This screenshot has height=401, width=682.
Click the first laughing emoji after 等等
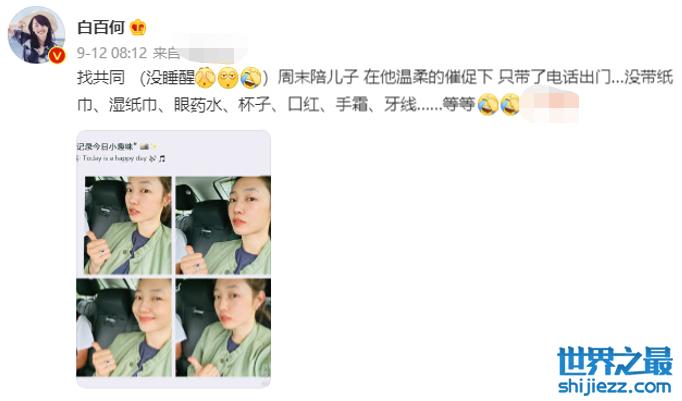tap(488, 104)
